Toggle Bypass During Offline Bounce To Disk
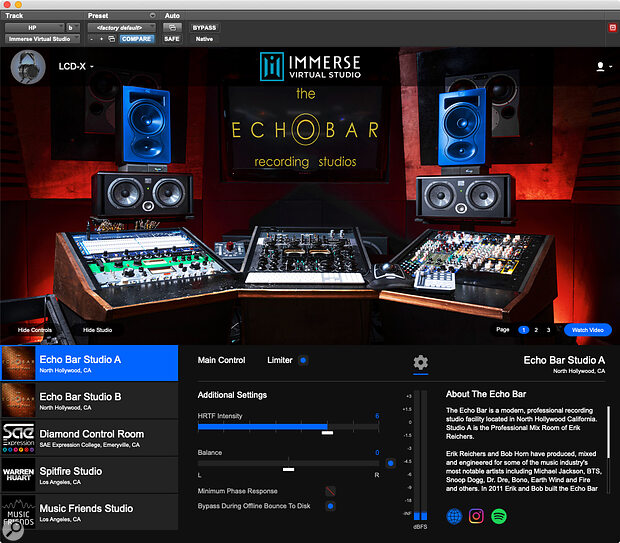 pos(330,506)
